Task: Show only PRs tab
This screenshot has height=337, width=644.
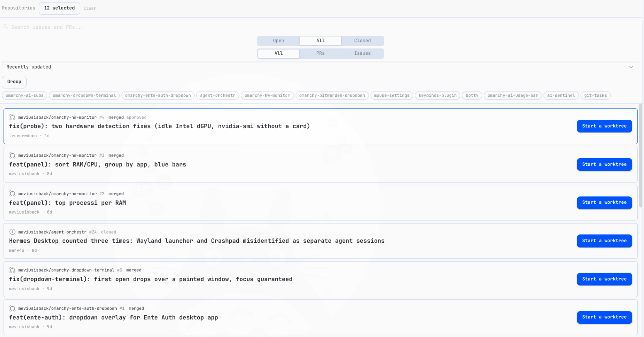Action: 320,53
